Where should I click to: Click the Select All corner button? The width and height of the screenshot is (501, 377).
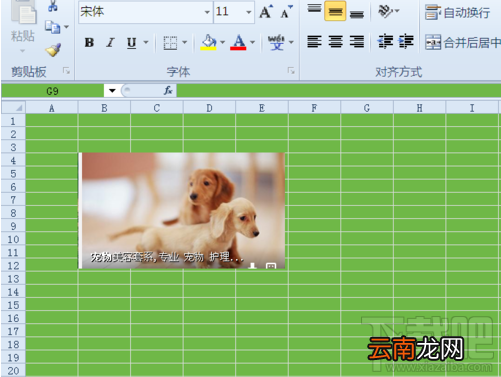13,108
